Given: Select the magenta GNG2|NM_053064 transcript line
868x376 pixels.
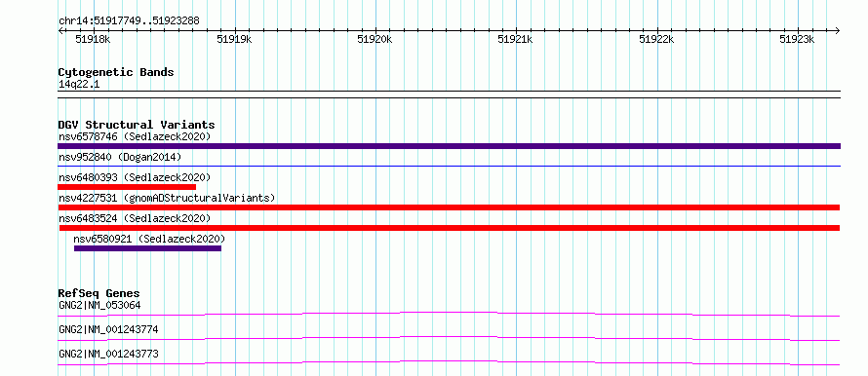Looking at the screenshot, I should (449, 314).
